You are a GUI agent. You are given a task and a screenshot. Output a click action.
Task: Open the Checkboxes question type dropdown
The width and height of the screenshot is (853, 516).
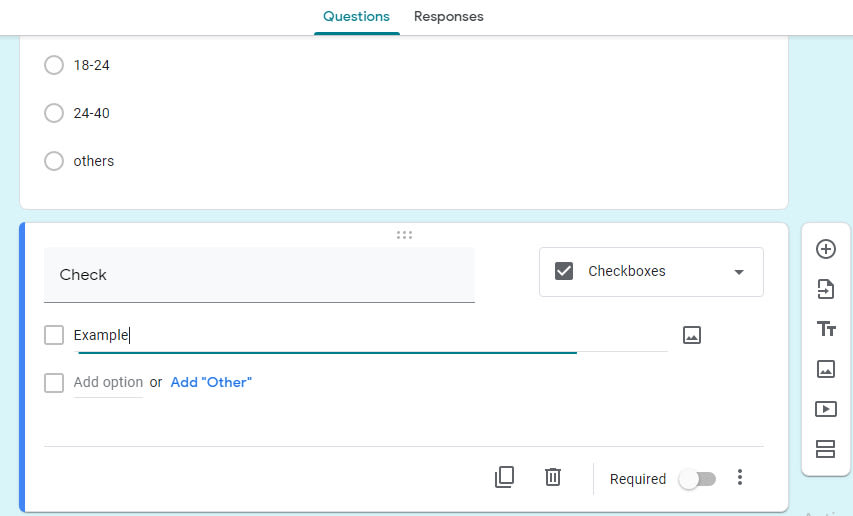[x=651, y=272]
